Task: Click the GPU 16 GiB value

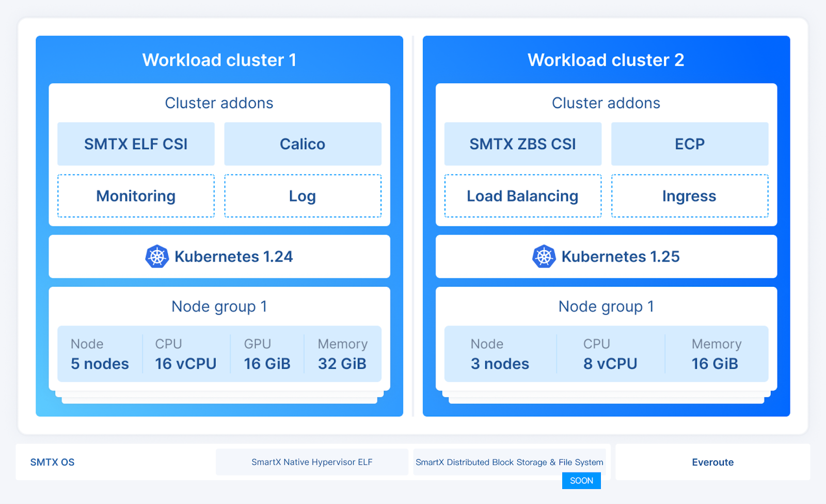Action: click(x=267, y=364)
